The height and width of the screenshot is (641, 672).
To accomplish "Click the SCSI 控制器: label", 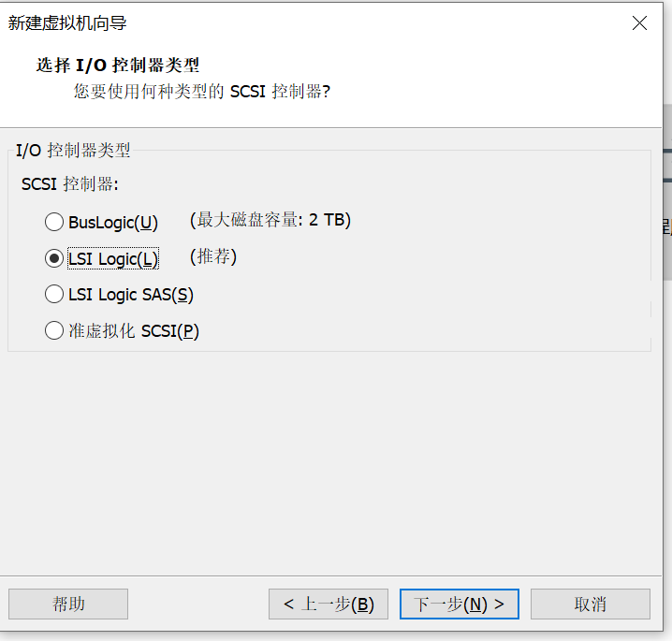I will click(70, 184).
